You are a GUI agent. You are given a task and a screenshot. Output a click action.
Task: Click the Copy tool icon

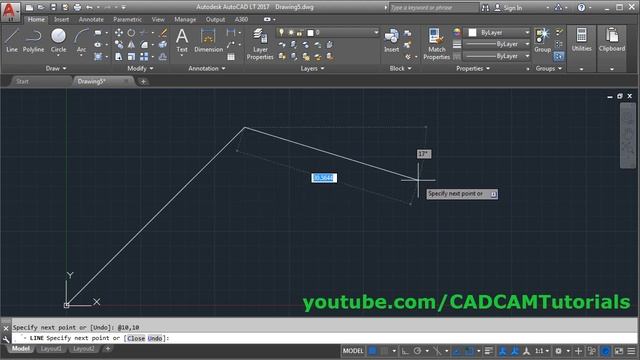(119, 44)
